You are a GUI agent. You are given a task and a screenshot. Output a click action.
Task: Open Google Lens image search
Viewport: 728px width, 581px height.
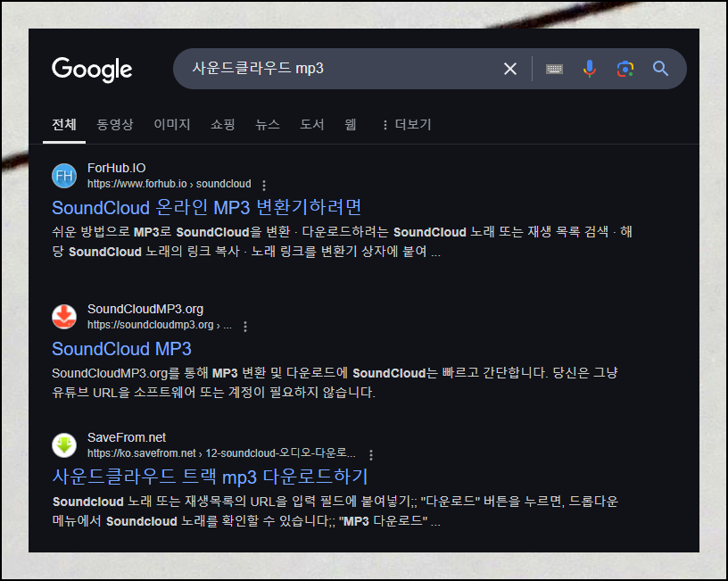coord(625,69)
